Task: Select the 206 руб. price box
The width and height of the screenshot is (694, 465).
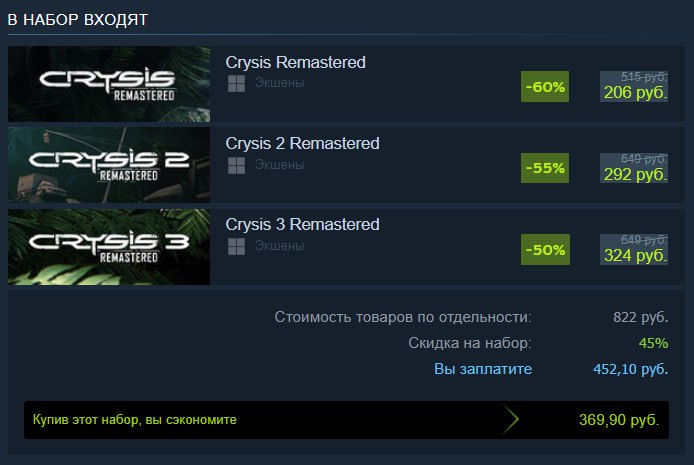Action: 634,86
